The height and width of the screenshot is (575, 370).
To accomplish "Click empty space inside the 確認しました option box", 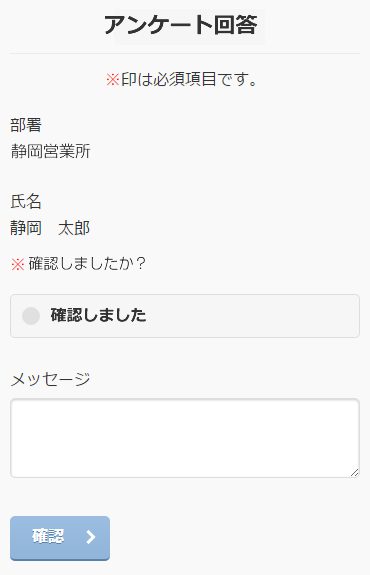I will 253,316.
